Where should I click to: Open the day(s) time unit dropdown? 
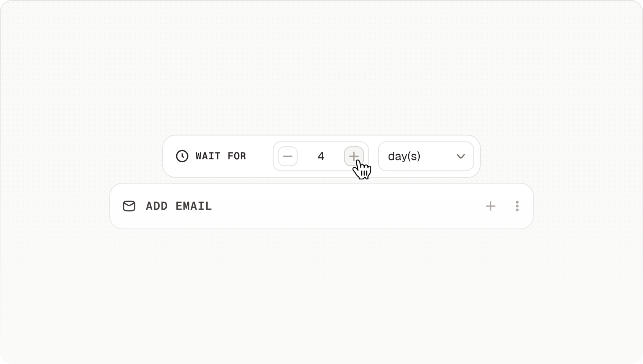click(425, 156)
